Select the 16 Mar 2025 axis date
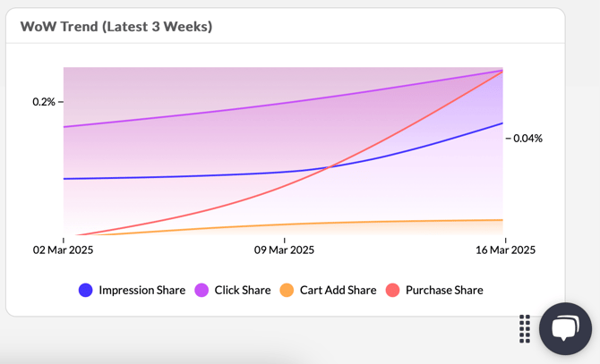This screenshot has width=600, height=364. tap(505, 250)
